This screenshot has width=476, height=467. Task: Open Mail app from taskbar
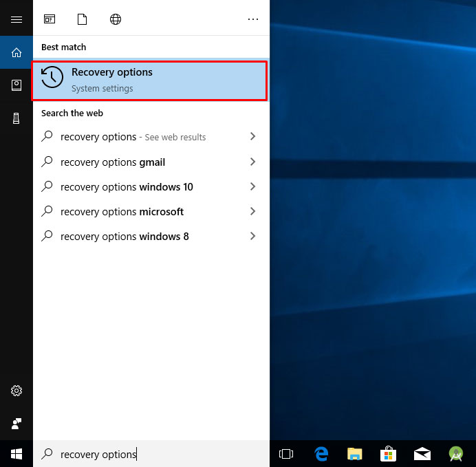[422, 454]
